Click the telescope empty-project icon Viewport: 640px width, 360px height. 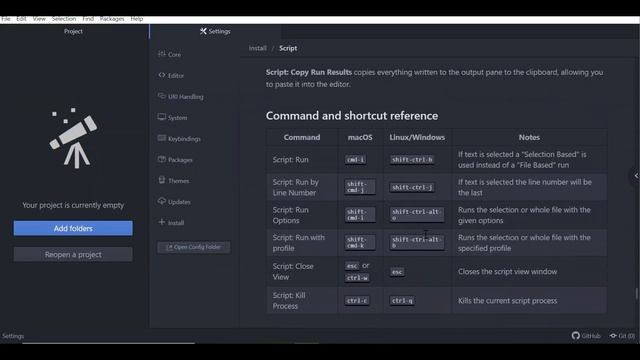click(x=73, y=138)
